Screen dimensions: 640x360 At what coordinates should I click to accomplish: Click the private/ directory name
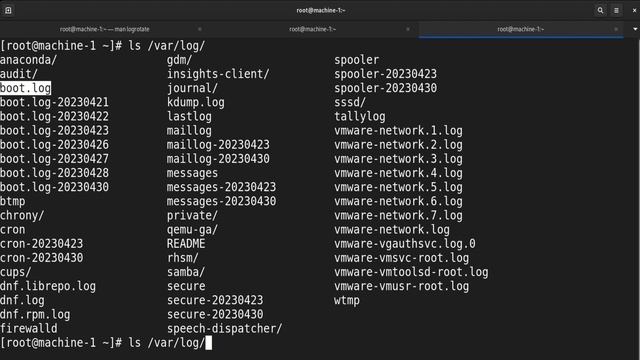[x=192, y=216]
